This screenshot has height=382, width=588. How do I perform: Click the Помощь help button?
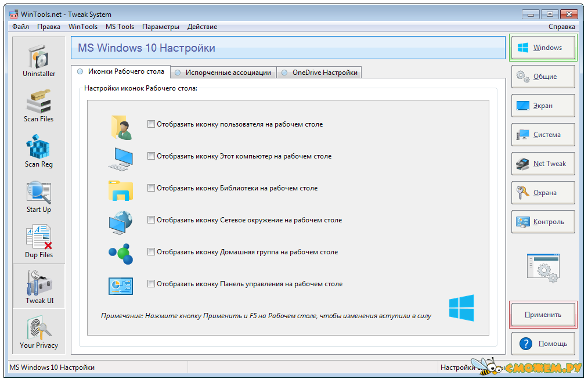[543, 343]
